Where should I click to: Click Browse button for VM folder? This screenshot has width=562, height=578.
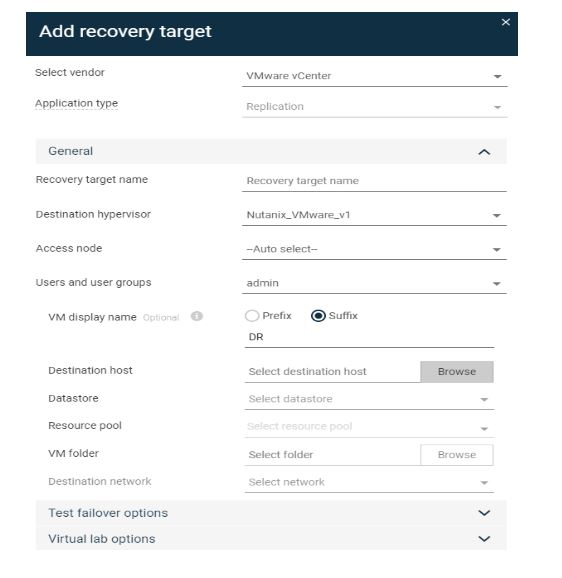(x=457, y=455)
